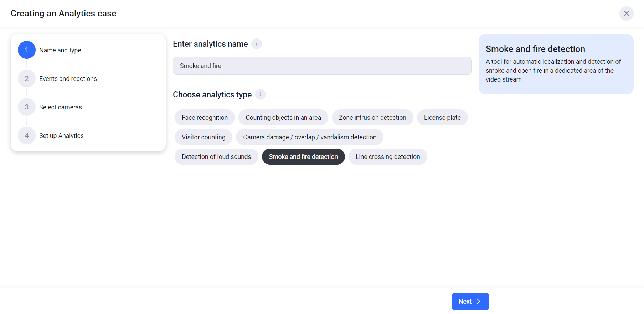Click the step 3 circle icon
The image size is (644, 314).
[27, 107]
